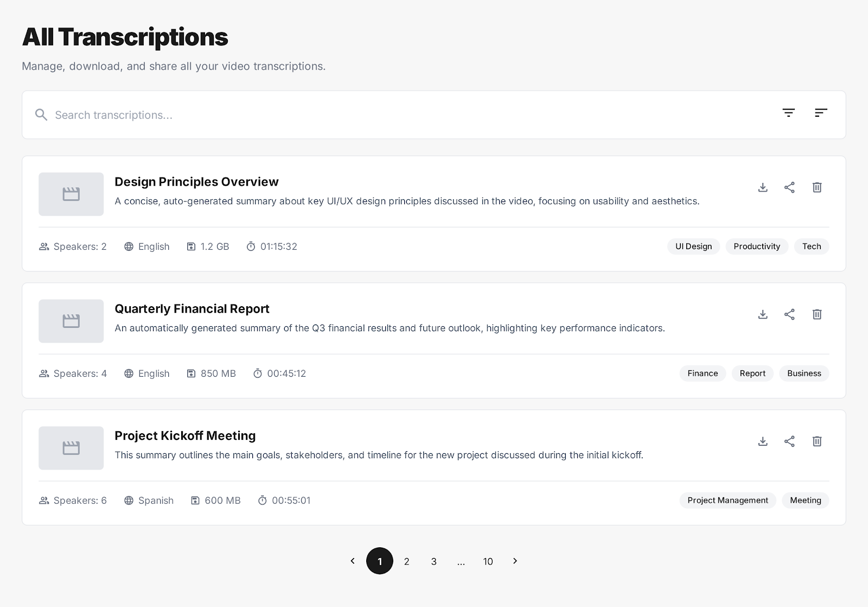Open the filter options icon
This screenshot has width=868, height=607.
789,113
